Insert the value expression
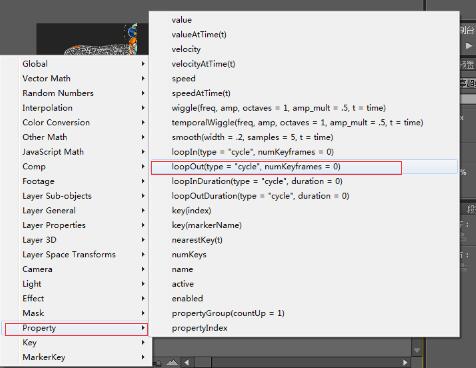 click(x=304, y=20)
